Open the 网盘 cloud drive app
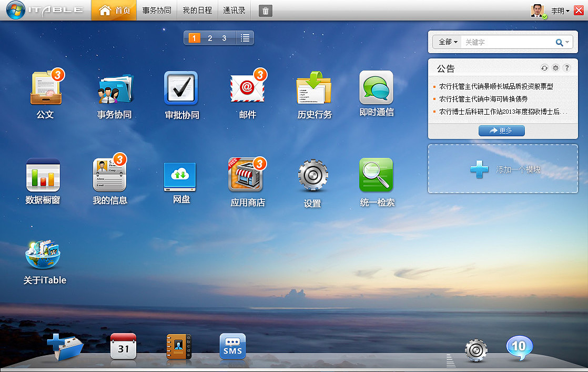 (180, 177)
